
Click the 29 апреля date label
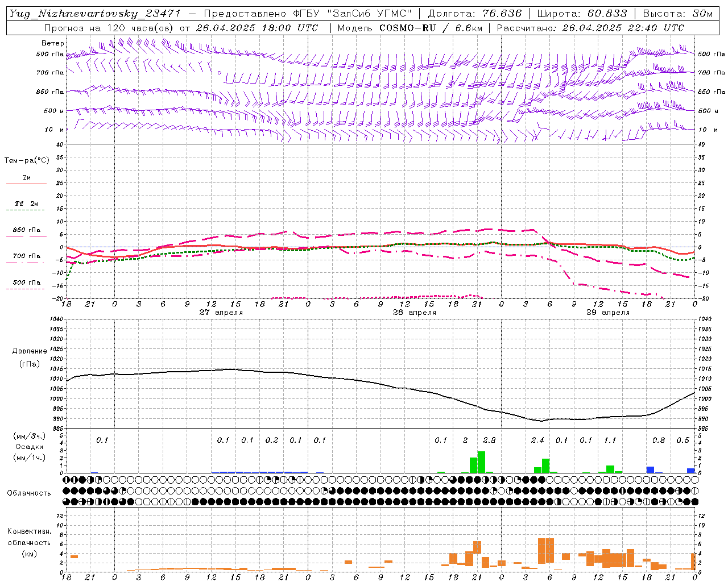click(x=607, y=313)
